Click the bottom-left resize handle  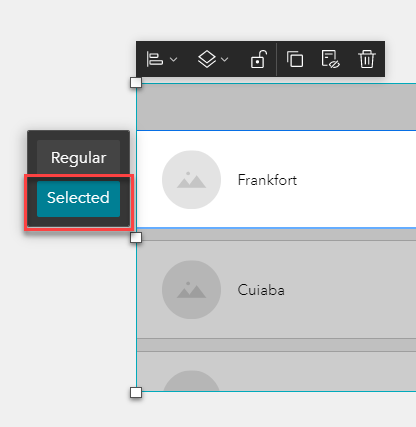[x=136, y=392]
